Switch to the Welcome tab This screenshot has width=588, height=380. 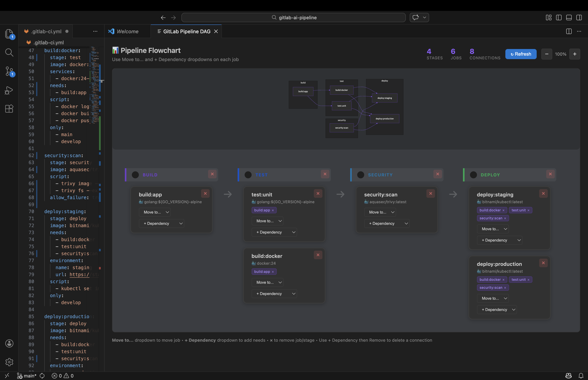[127, 31]
